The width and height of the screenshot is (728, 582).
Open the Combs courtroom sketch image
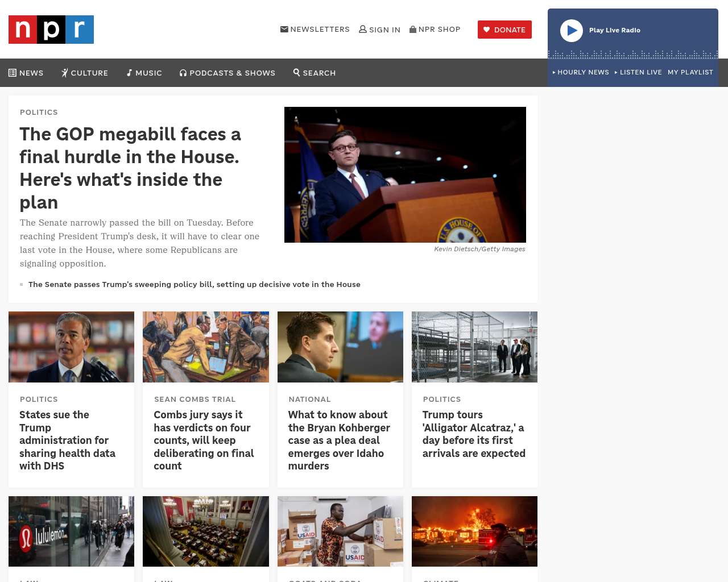tap(206, 347)
